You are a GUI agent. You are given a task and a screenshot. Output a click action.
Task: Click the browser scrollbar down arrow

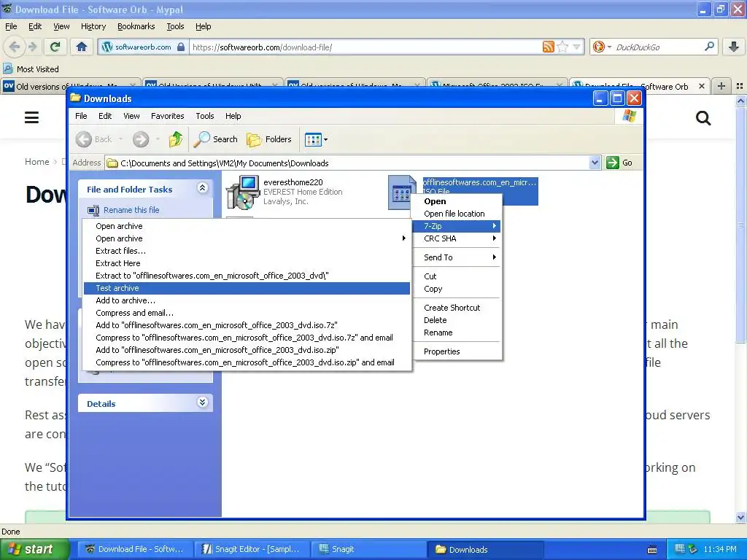pyautogui.click(x=740, y=517)
